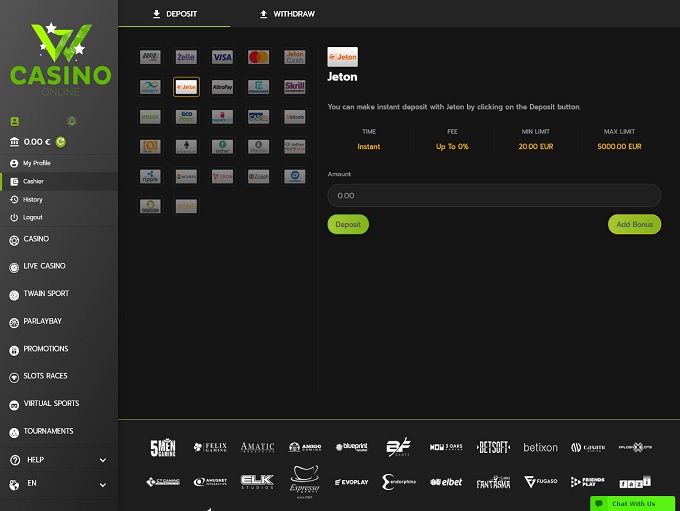
Task: Click the Amount input field
Action: click(x=494, y=196)
